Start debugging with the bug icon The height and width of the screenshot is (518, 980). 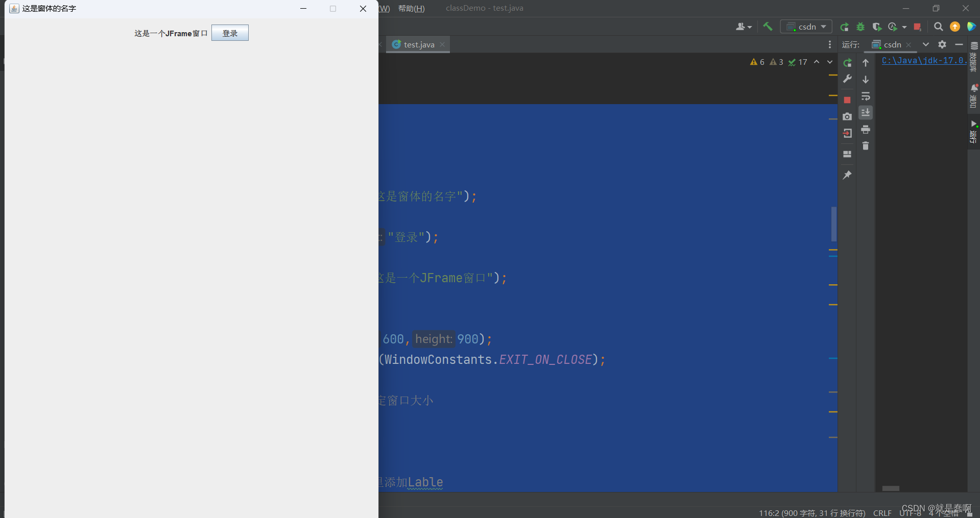pyautogui.click(x=860, y=27)
